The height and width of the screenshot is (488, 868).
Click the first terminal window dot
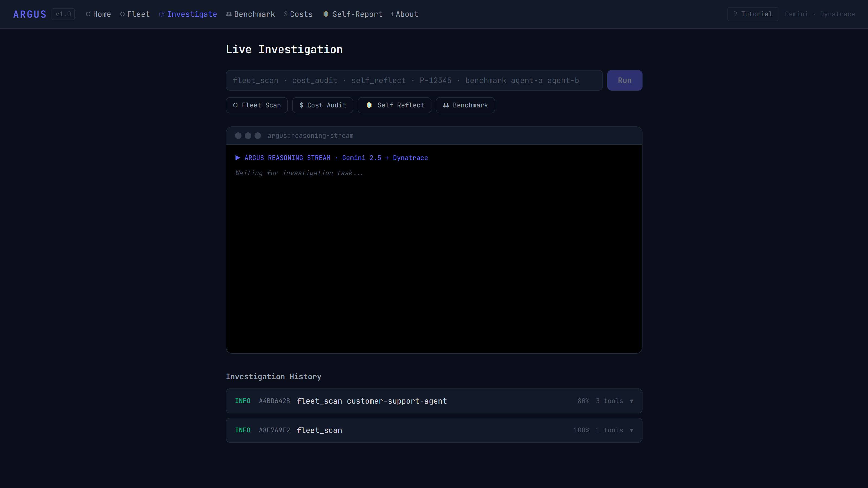tap(238, 136)
